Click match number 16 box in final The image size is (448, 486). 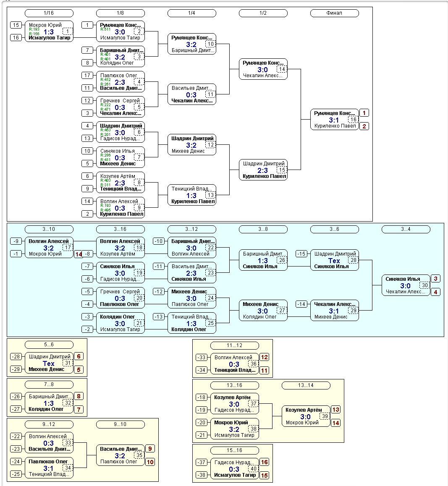353,120
